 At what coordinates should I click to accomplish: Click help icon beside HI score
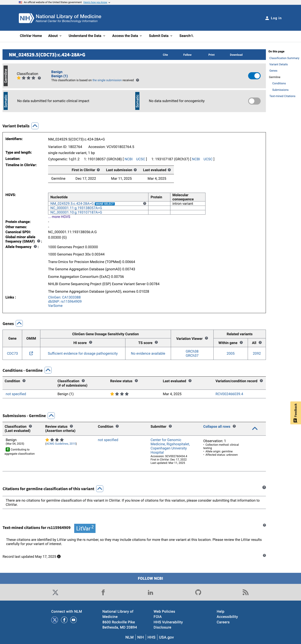pyautogui.click(x=91, y=342)
